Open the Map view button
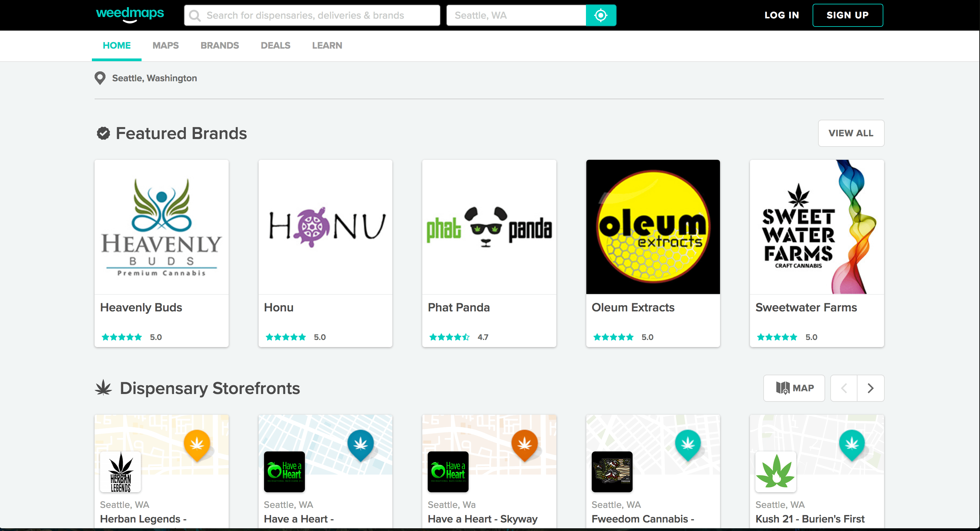980x531 pixels. click(x=794, y=388)
